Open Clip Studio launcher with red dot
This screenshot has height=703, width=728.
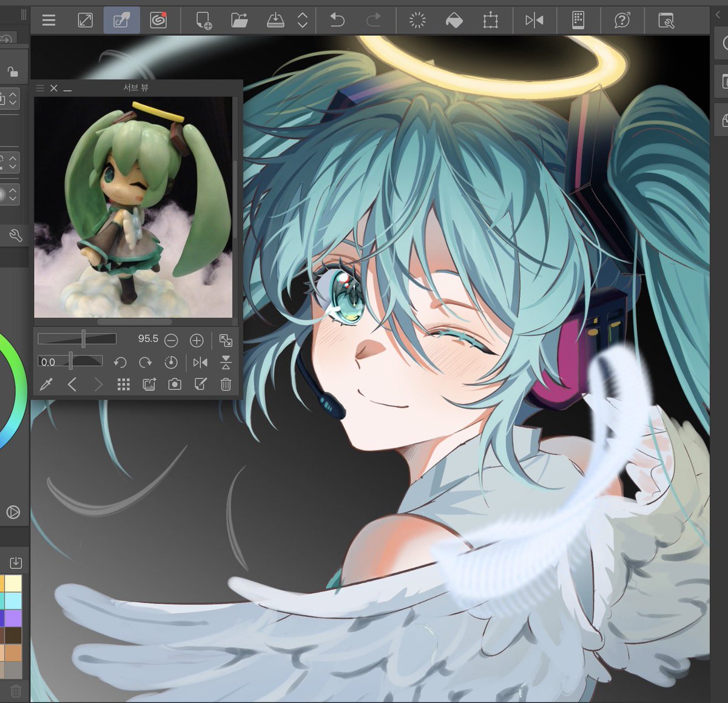[158, 21]
